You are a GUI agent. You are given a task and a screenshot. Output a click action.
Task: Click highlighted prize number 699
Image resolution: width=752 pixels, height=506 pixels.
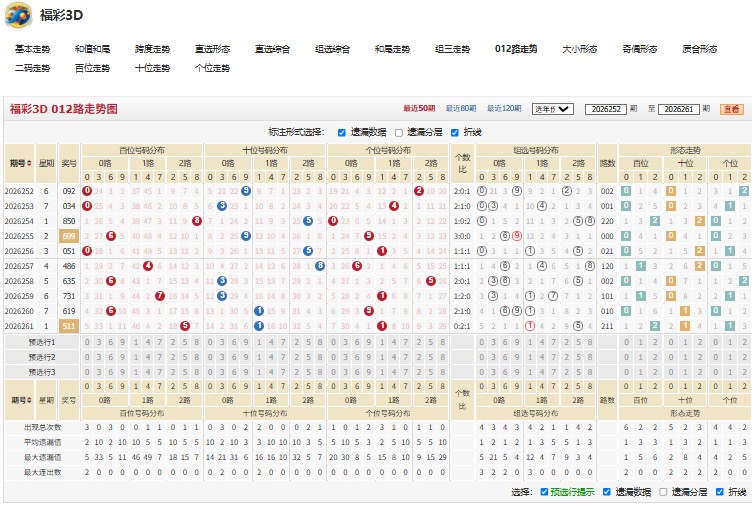[69, 236]
